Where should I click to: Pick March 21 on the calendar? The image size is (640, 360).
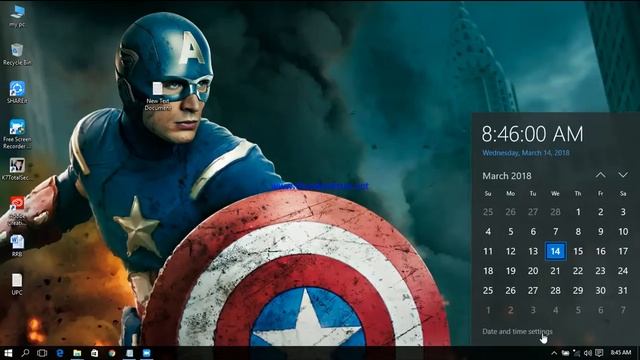tap(556, 271)
